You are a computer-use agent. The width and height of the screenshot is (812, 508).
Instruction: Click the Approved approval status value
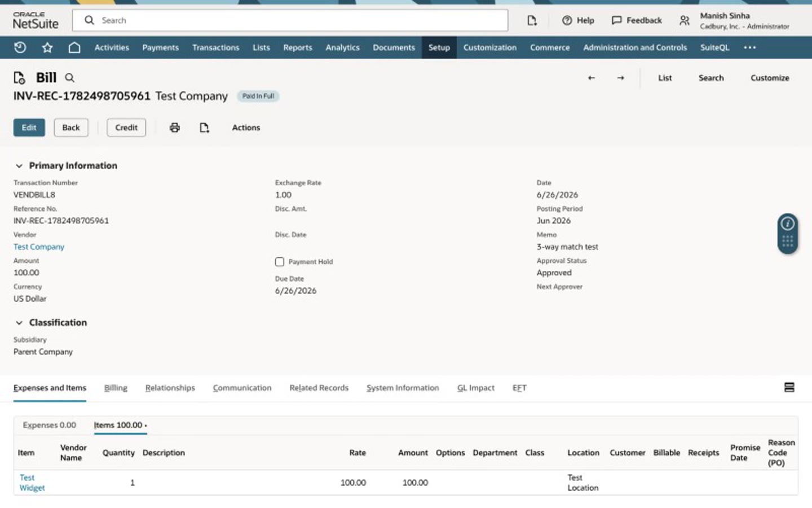pos(554,273)
